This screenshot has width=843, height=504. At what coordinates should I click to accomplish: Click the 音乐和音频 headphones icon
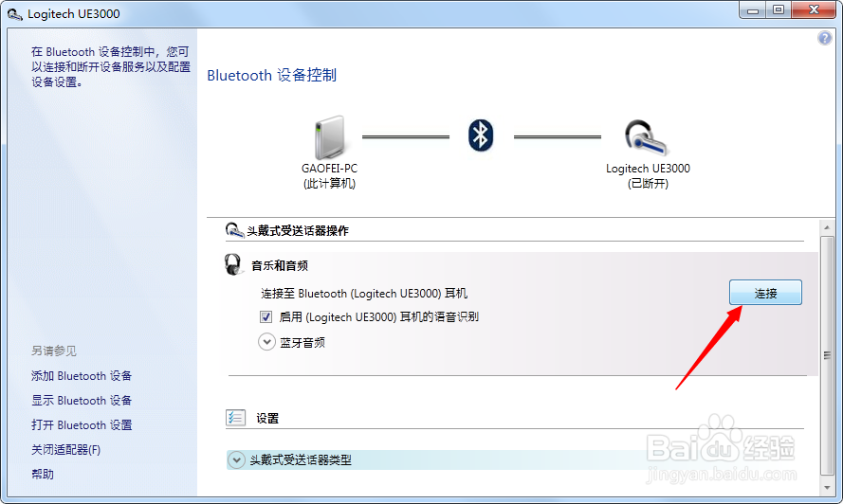232,264
